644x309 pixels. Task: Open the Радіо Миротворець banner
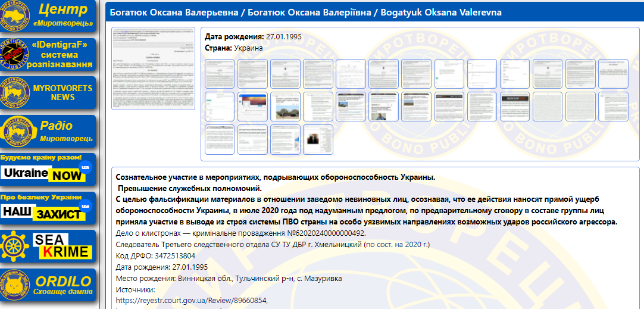tap(48, 132)
